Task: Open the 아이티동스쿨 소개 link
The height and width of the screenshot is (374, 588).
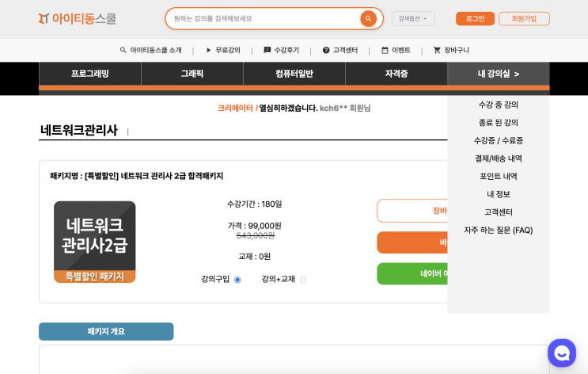Action: (x=156, y=50)
